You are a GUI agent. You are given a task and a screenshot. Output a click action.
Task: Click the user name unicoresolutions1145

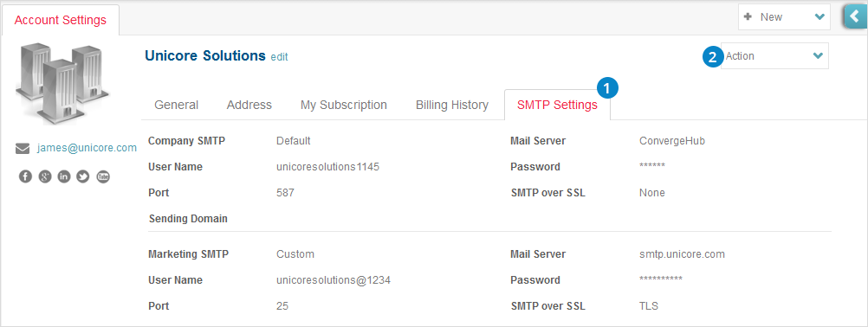[x=327, y=167]
